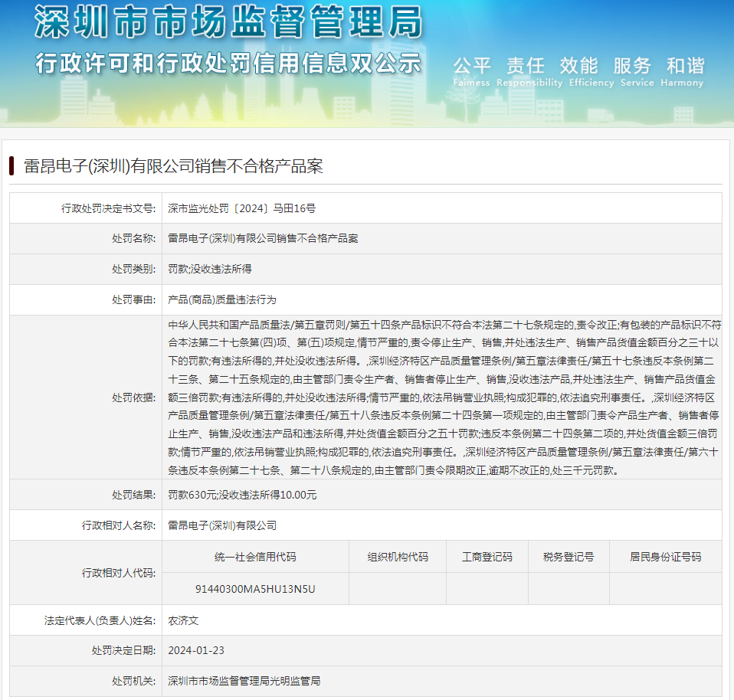Click the case heading 雷昂电子(深圳)有限公司销售不合格产品案
Image resolution: width=734 pixels, height=700 pixels.
coord(173,166)
